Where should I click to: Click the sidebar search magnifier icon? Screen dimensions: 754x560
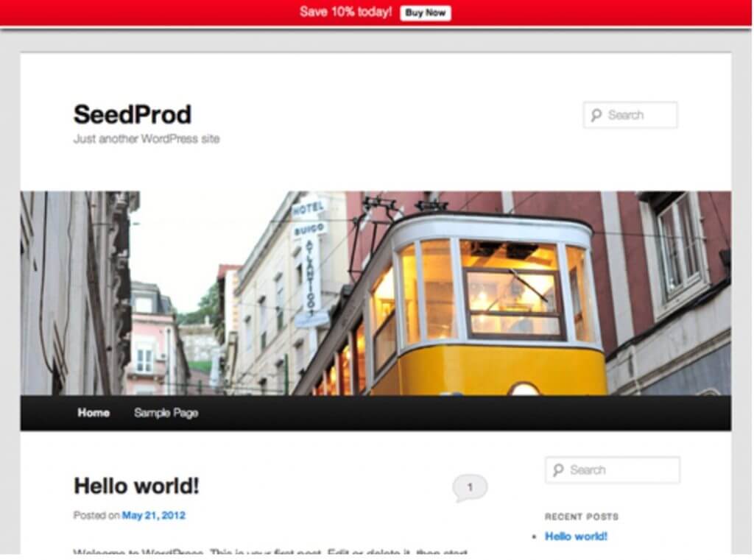pyautogui.click(x=558, y=469)
